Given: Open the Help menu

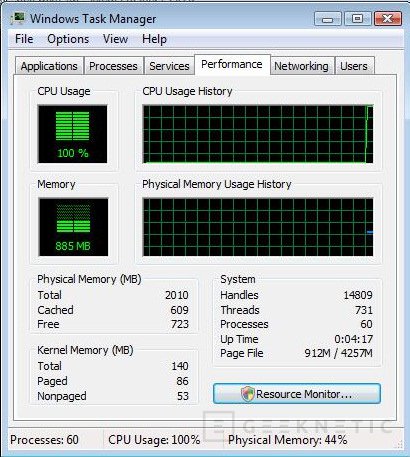Looking at the screenshot, I should click(154, 39).
